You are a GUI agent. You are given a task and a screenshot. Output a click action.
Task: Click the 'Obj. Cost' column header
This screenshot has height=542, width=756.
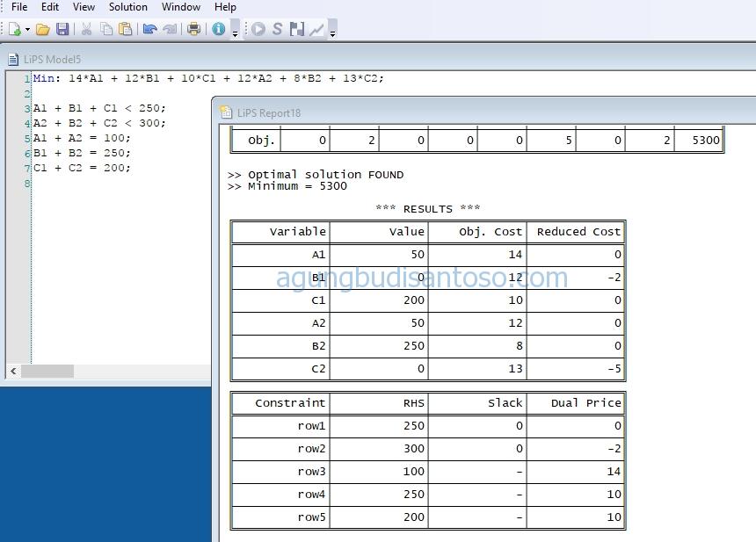tap(477, 232)
